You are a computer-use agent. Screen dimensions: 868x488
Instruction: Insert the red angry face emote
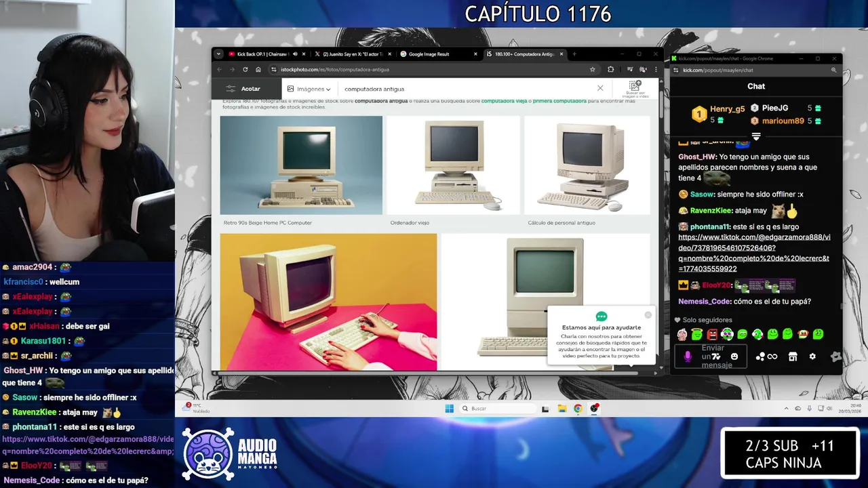click(712, 334)
